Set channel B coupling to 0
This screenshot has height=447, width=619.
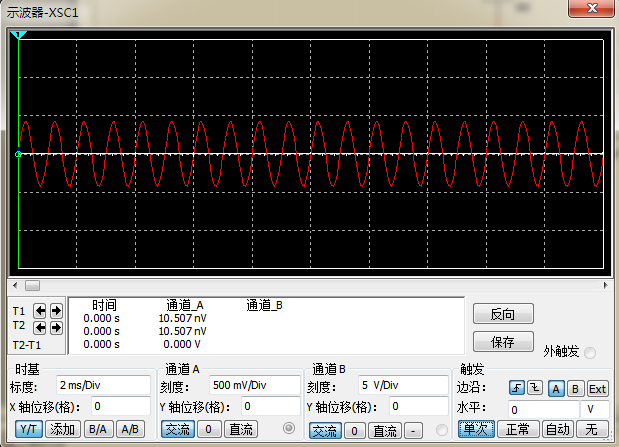pyautogui.click(x=355, y=431)
